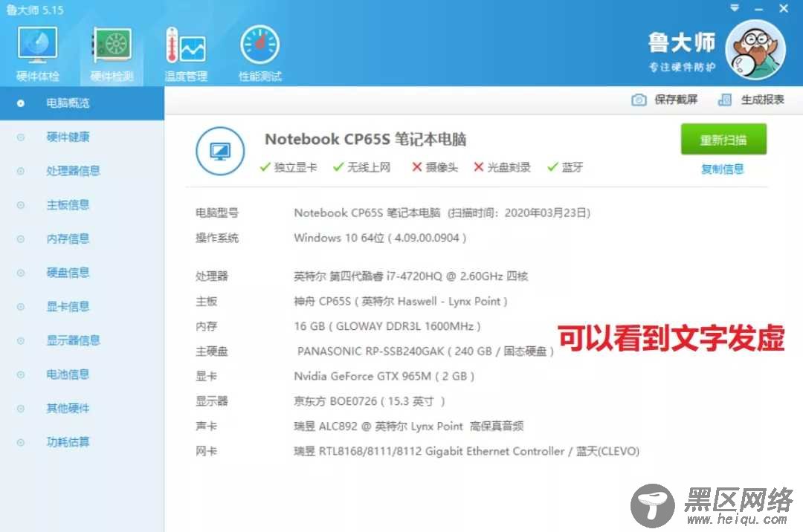Click the PANASONIC RP-SSB240GAK disk value
Image resolution: width=803 pixels, height=532 pixels.
(425, 351)
